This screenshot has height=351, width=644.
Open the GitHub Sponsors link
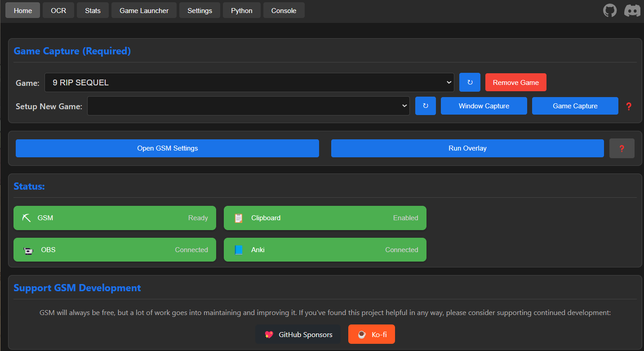tap(298, 334)
